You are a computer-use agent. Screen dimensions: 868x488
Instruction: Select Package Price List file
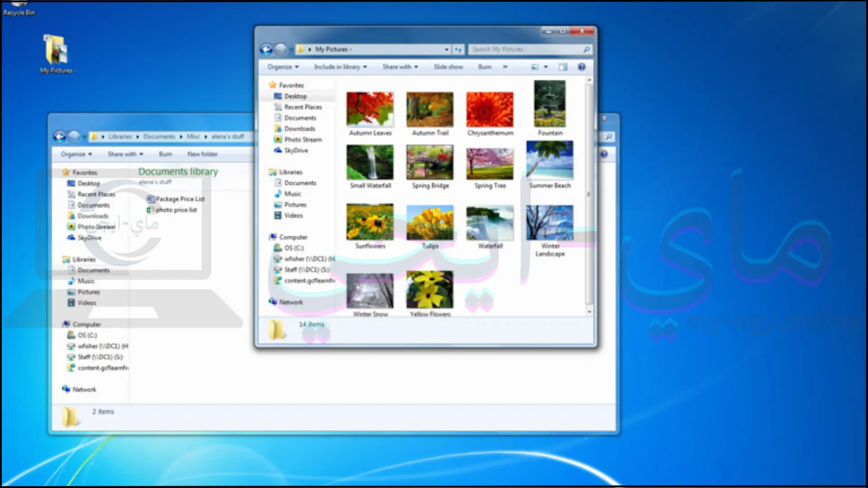click(x=175, y=199)
